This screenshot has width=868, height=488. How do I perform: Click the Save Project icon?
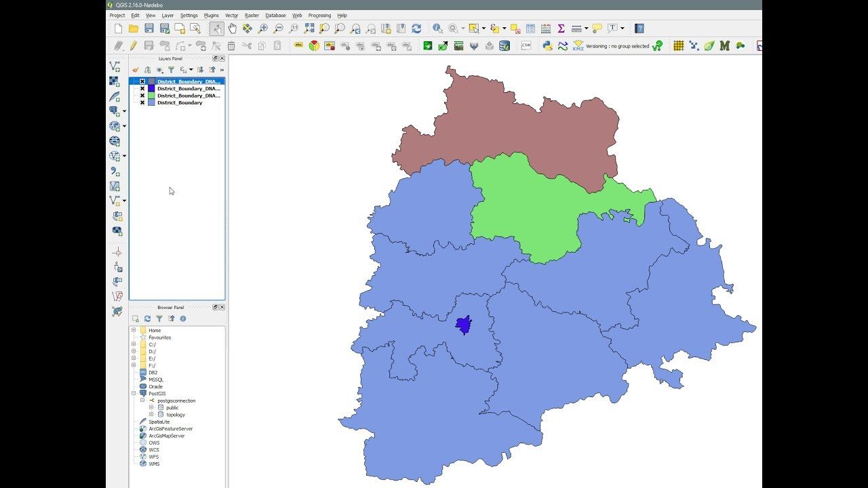[x=149, y=28]
